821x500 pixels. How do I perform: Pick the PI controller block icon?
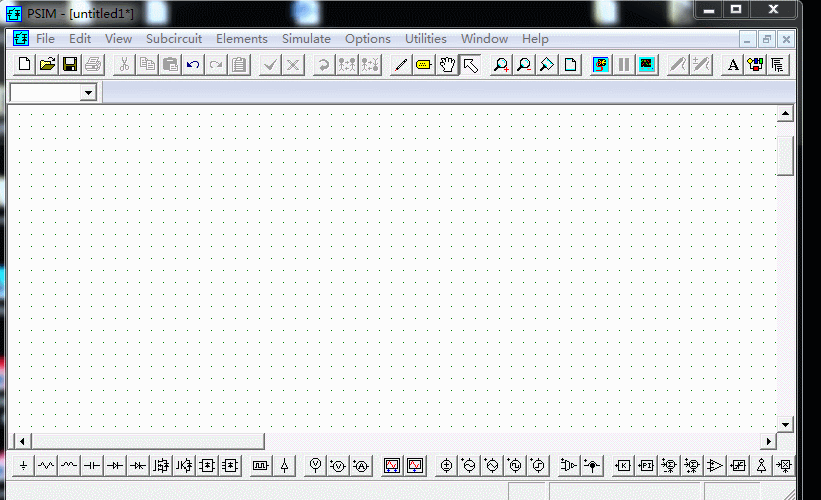tap(646, 465)
